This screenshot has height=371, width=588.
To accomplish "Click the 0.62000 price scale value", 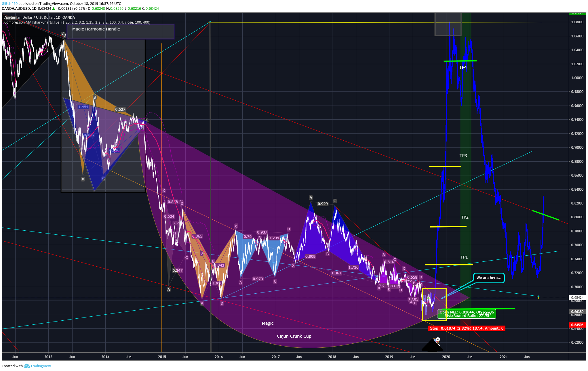I will [577, 342].
